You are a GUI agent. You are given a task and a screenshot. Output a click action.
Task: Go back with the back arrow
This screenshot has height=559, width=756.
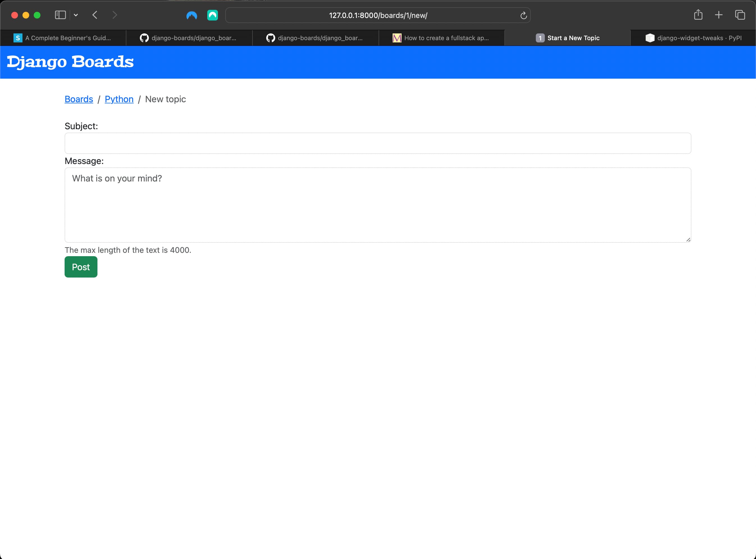pos(95,15)
